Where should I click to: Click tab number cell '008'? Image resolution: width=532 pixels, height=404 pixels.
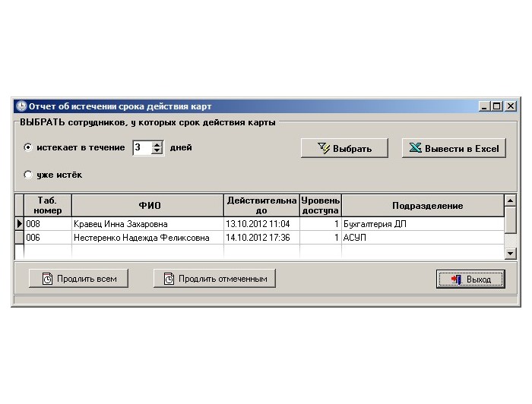[48, 224]
